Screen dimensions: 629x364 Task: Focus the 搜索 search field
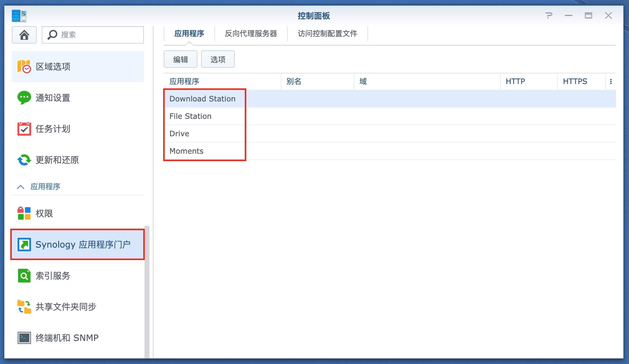100,35
